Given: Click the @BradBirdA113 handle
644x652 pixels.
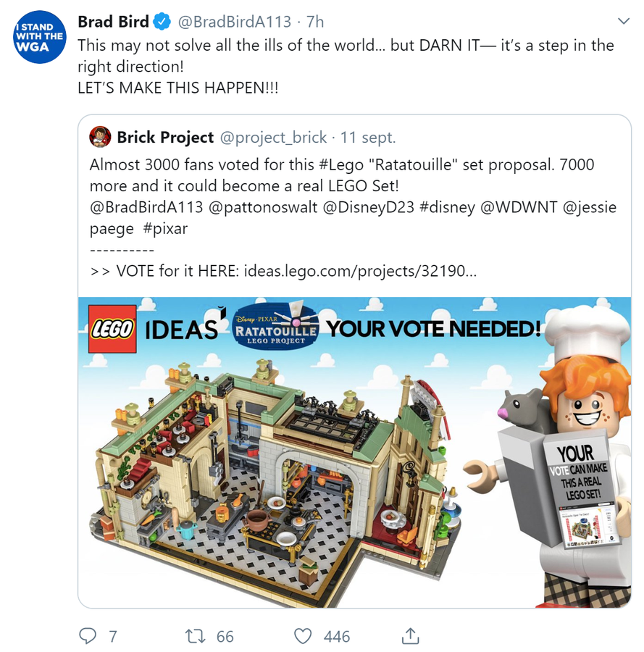Looking at the screenshot, I should tap(235, 22).
